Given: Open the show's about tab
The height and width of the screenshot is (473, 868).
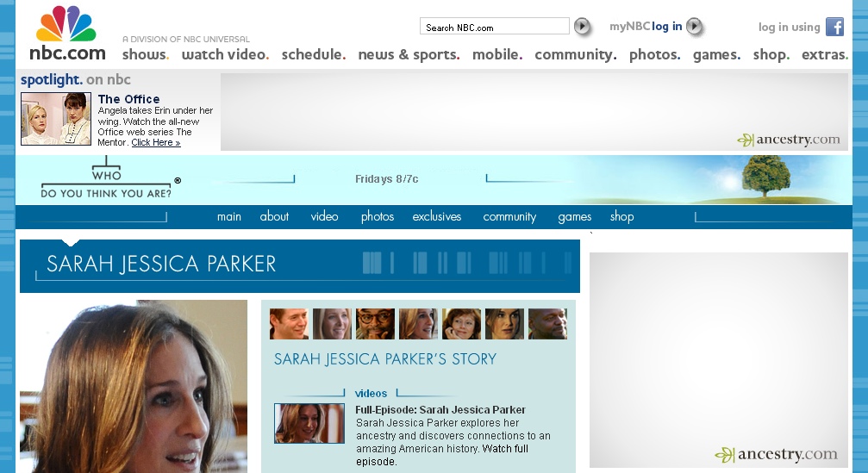Looking at the screenshot, I should pyautogui.click(x=275, y=217).
